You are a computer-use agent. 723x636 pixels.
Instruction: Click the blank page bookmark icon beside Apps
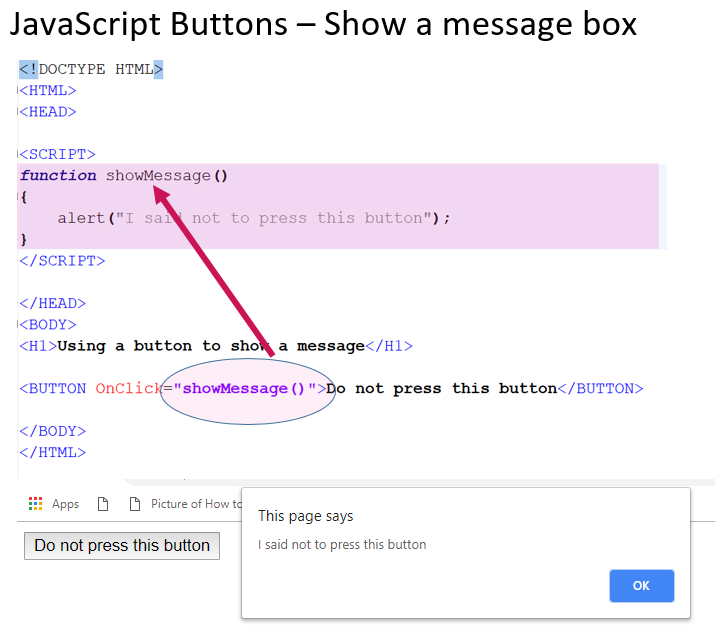(103, 504)
